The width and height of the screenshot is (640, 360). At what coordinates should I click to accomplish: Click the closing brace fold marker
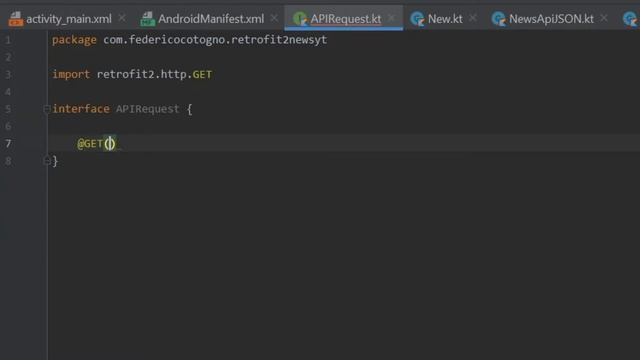pos(47,161)
